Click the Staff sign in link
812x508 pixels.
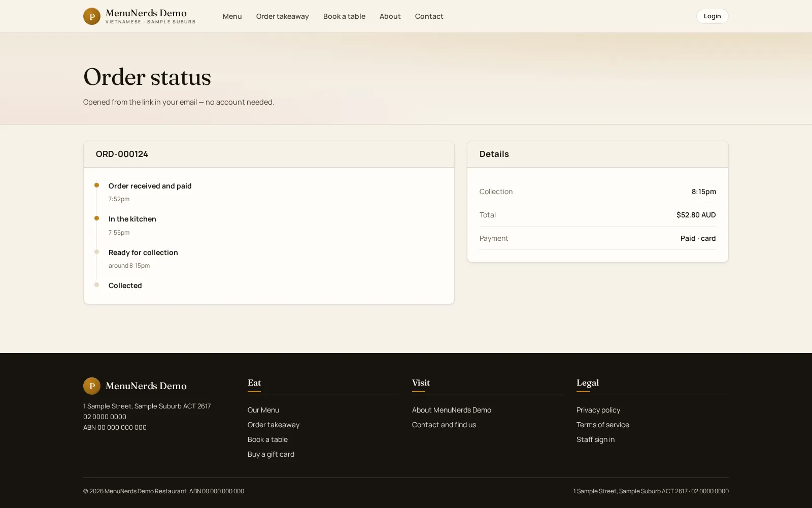595,439
